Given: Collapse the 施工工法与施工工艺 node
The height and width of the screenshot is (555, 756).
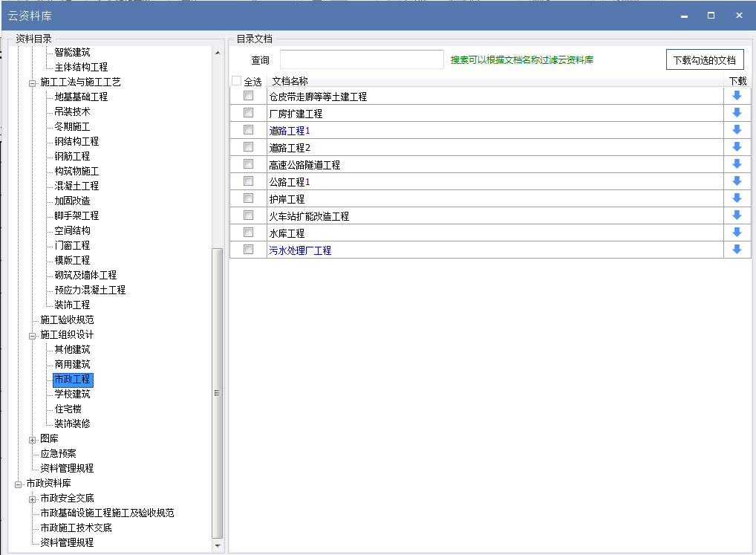Looking at the screenshot, I should click(33, 82).
